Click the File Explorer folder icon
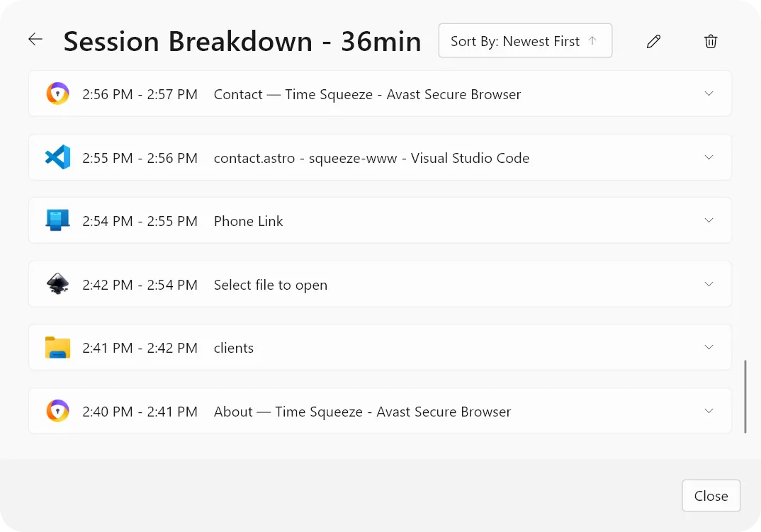This screenshot has height=532, width=761. 57,348
